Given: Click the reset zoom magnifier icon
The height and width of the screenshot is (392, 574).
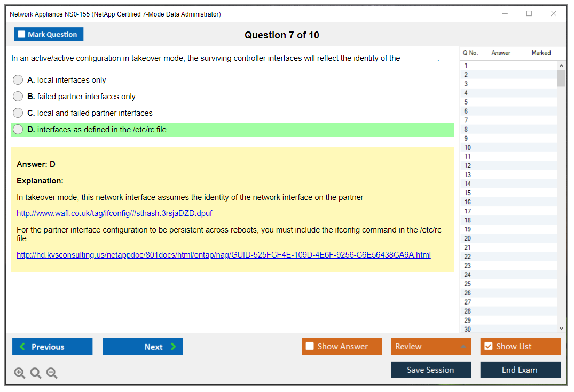Looking at the screenshot, I should [x=36, y=373].
